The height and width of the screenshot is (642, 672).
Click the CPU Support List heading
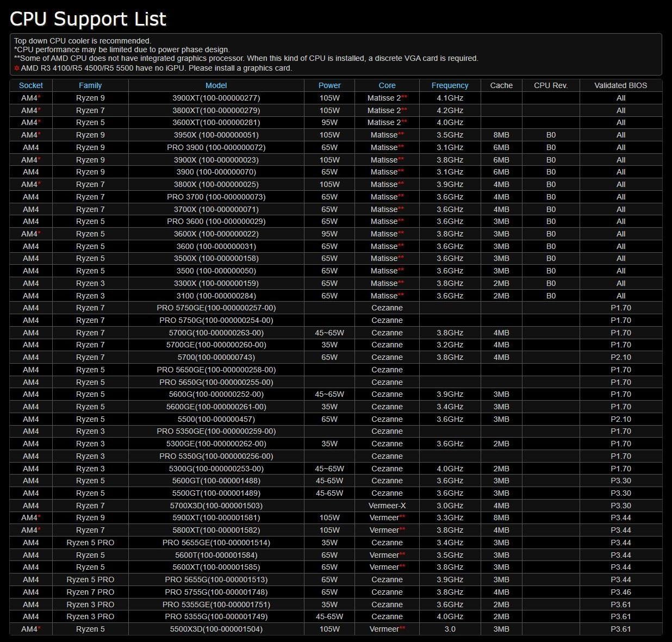coord(88,19)
